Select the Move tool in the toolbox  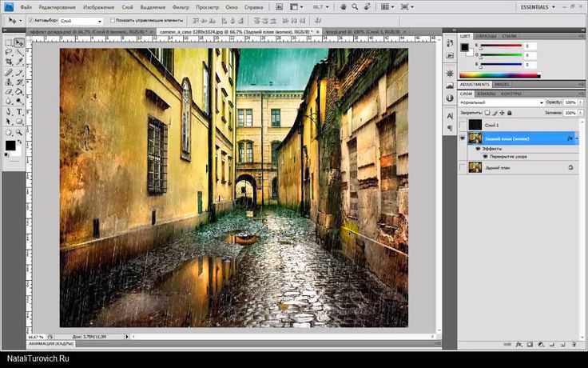click(18, 42)
